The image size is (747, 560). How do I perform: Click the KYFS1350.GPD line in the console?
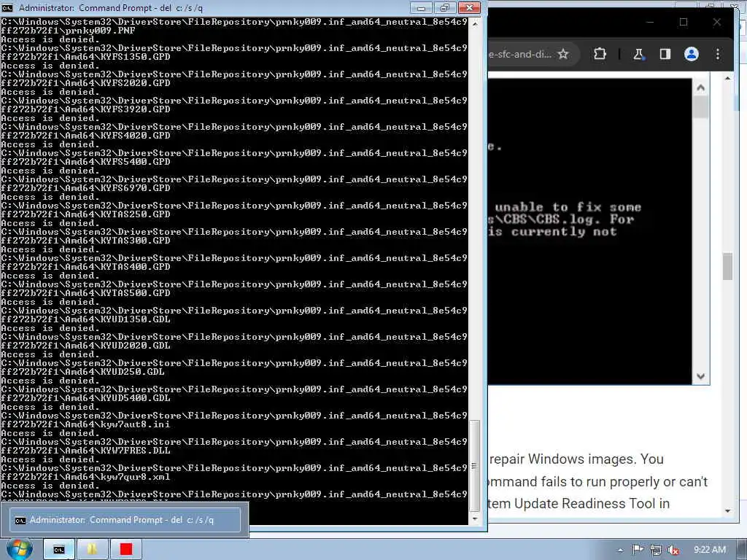[x=86, y=57]
